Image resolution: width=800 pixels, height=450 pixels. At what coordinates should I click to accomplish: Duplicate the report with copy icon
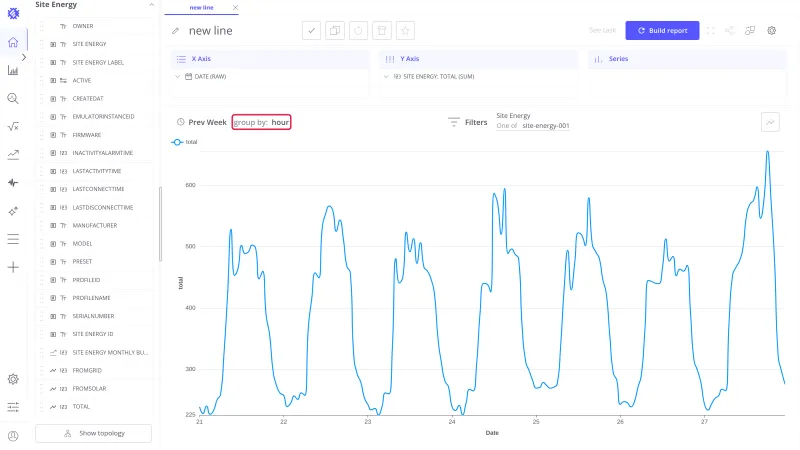pyautogui.click(x=335, y=31)
